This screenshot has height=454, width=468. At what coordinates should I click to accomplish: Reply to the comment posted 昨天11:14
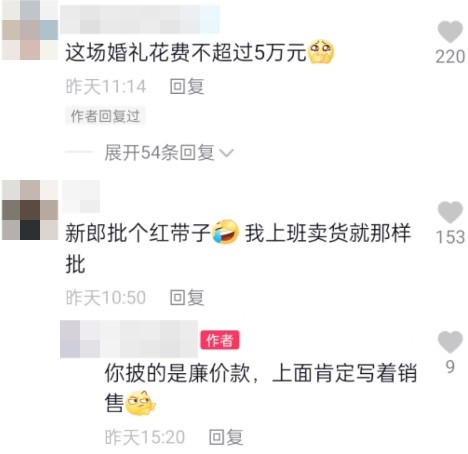(x=187, y=86)
